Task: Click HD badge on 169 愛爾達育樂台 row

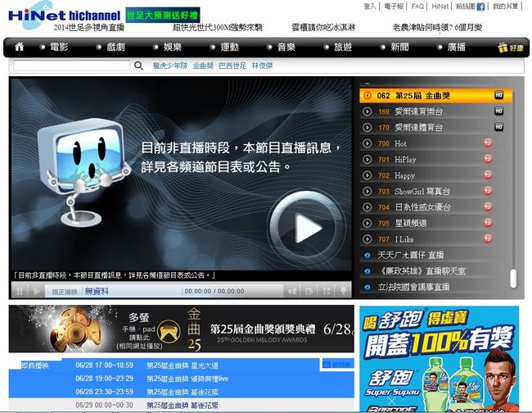Action: pyautogui.click(x=498, y=111)
